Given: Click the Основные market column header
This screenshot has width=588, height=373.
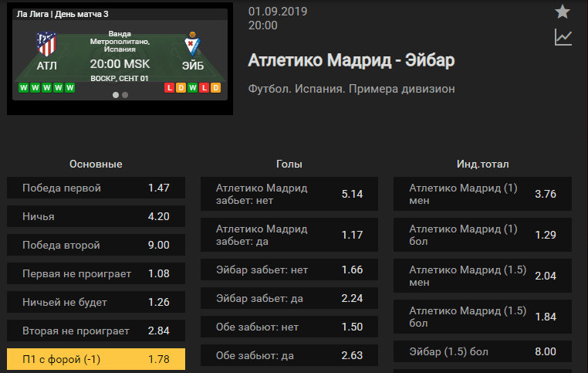Looking at the screenshot, I should pyautogui.click(x=96, y=164).
